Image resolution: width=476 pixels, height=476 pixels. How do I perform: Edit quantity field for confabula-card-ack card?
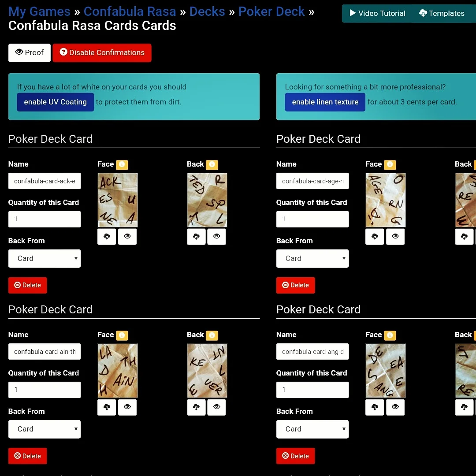coord(45,219)
